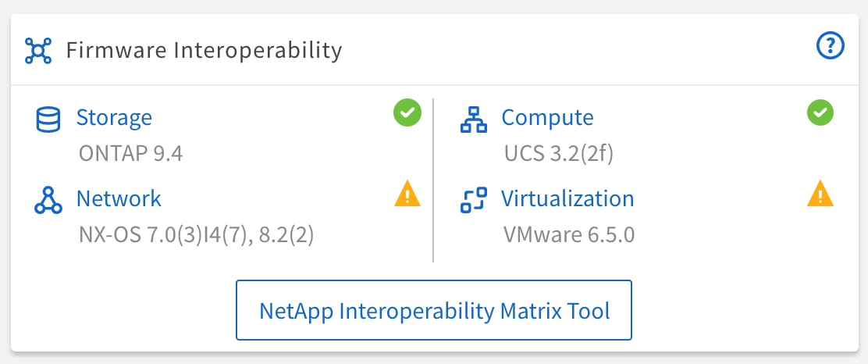Click the VMware 6.5.0 version text
This screenshot has width=868, height=364.
570,234
